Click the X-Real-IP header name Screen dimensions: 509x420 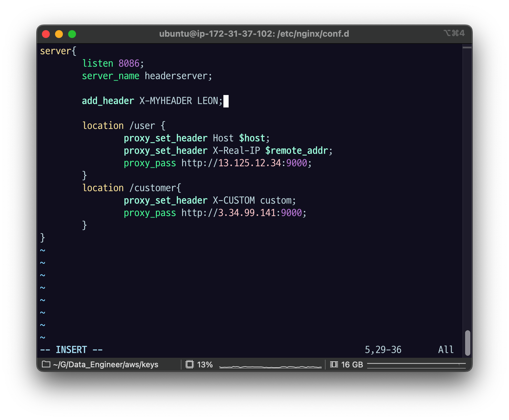(236, 151)
